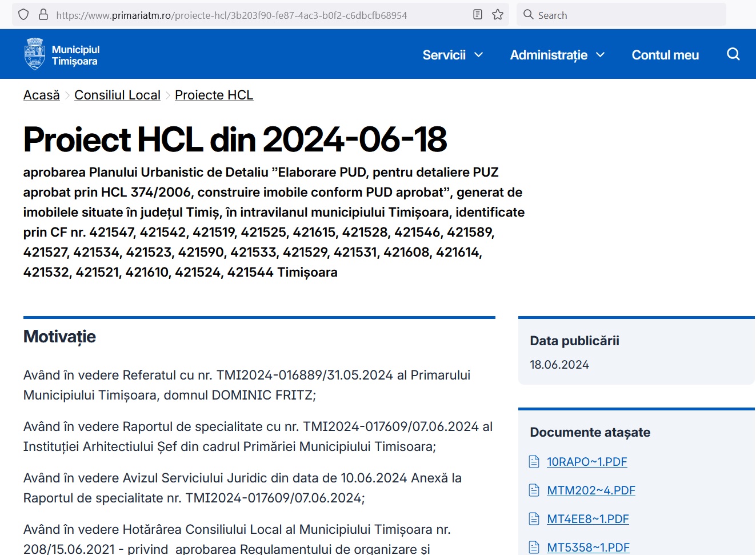
Task: Bookmark this page with the star icon
Action: 498,15
